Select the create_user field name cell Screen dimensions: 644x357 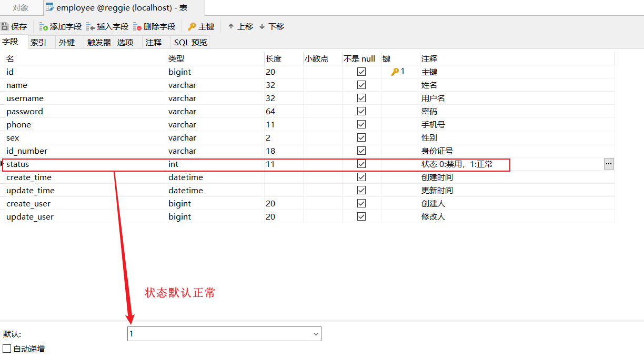86,203
